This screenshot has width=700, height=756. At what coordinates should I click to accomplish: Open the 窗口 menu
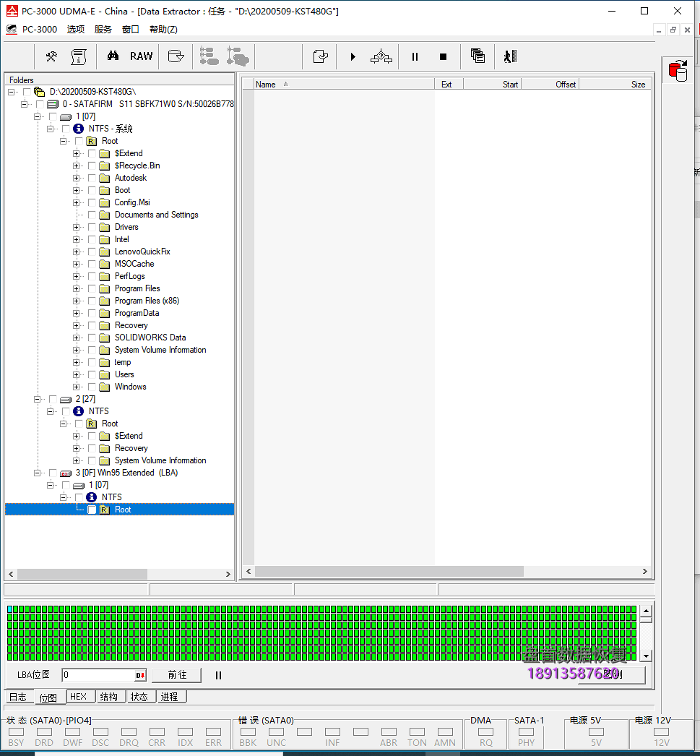(x=131, y=30)
